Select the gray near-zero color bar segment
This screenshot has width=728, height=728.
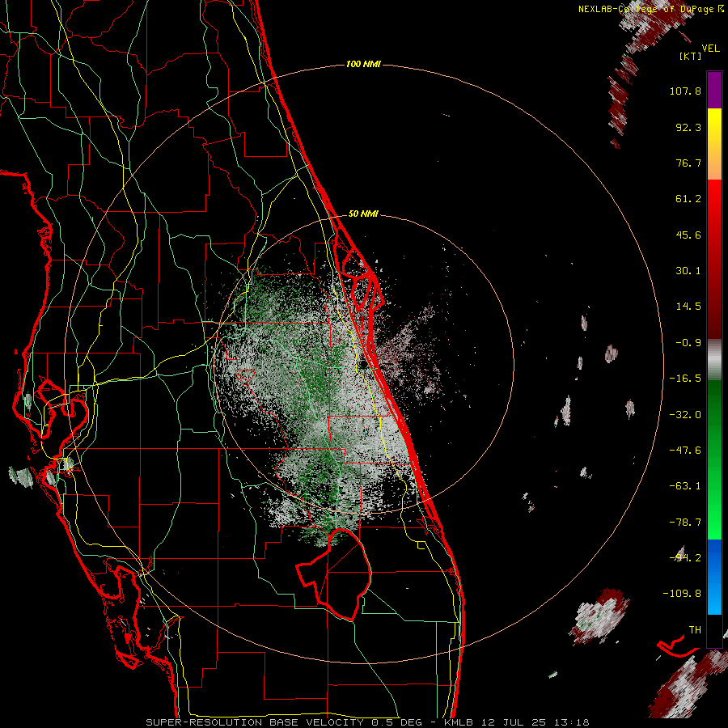[x=714, y=359]
